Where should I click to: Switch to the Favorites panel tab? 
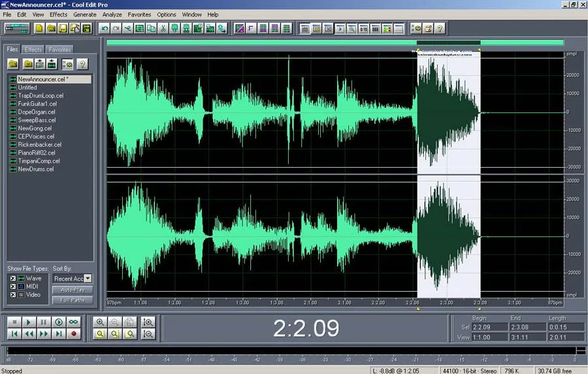tap(59, 50)
